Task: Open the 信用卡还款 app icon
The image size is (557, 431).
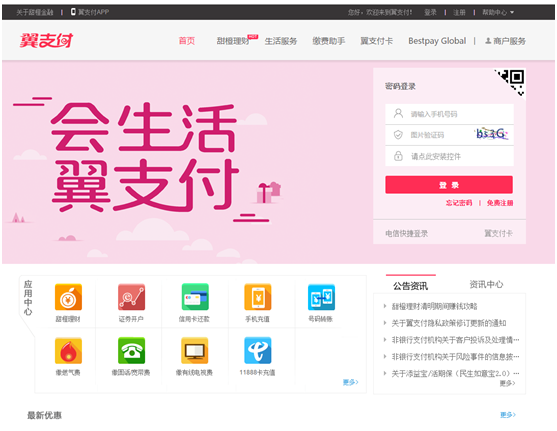Action: tap(195, 297)
